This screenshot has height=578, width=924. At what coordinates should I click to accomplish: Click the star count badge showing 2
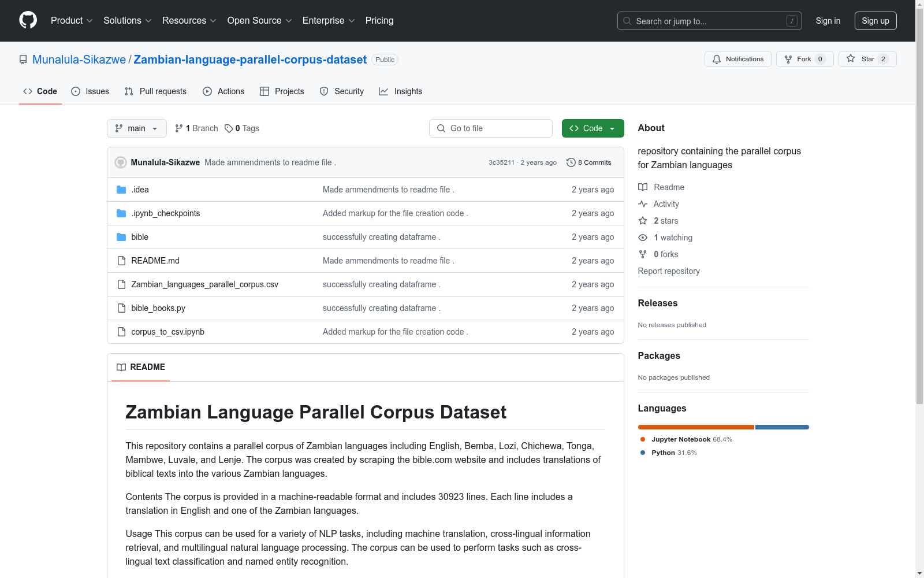[x=883, y=59]
